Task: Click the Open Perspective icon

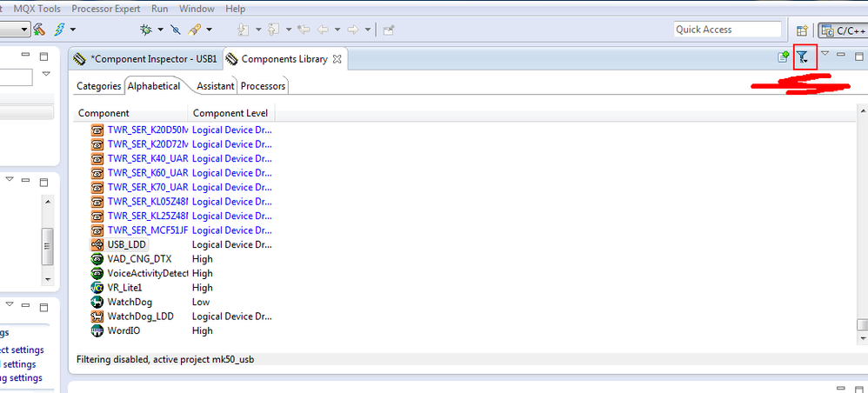Action: 802,30
